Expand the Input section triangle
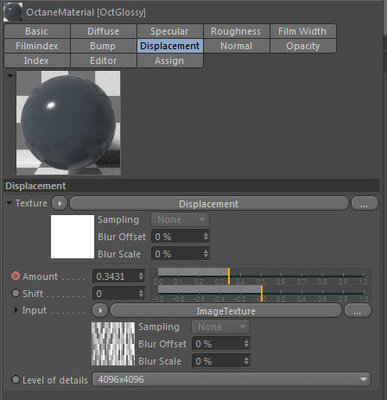The image size is (387, 400). click(x=16, y=310)
